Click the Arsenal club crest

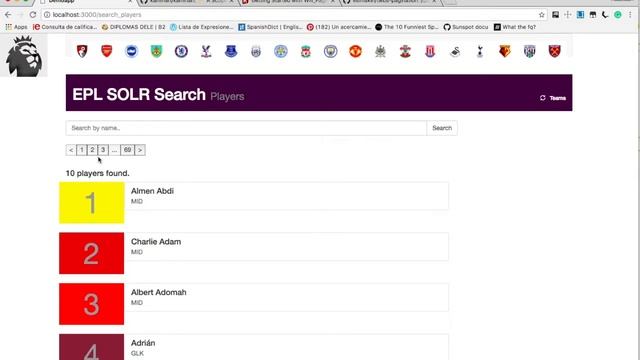pos(107,51)
